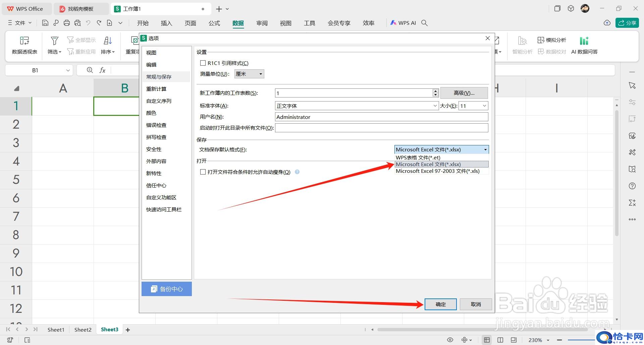Close the 选项 dialog
Image resolution: width=644 pixels, height=345 pixels.
pyautogui.click(x=488, y=38)
